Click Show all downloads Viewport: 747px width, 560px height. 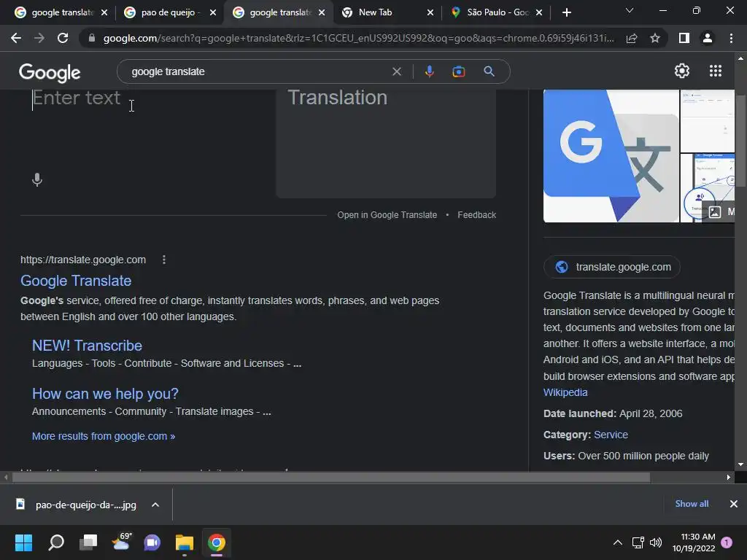click(692, 504)
